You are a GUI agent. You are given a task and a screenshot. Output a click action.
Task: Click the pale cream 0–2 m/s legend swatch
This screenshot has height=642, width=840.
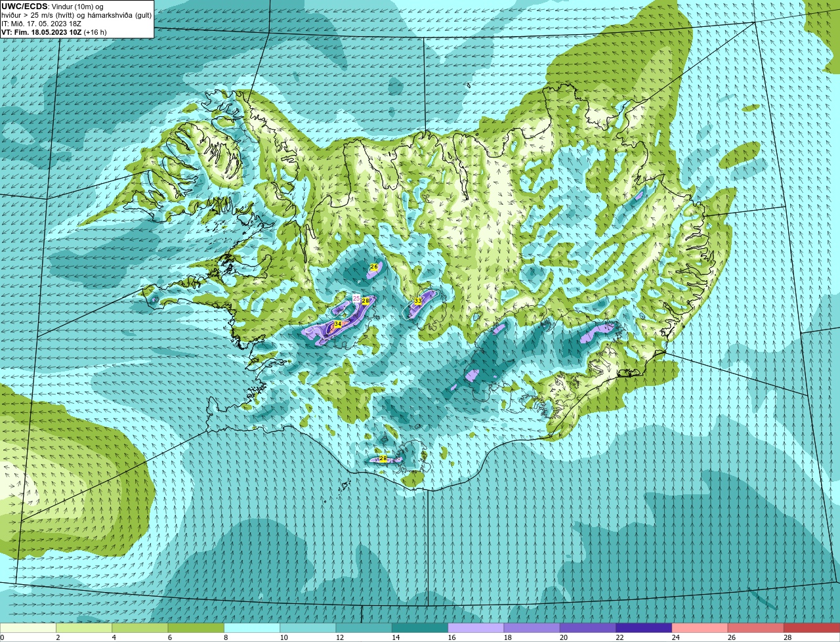tap(28, 628)
